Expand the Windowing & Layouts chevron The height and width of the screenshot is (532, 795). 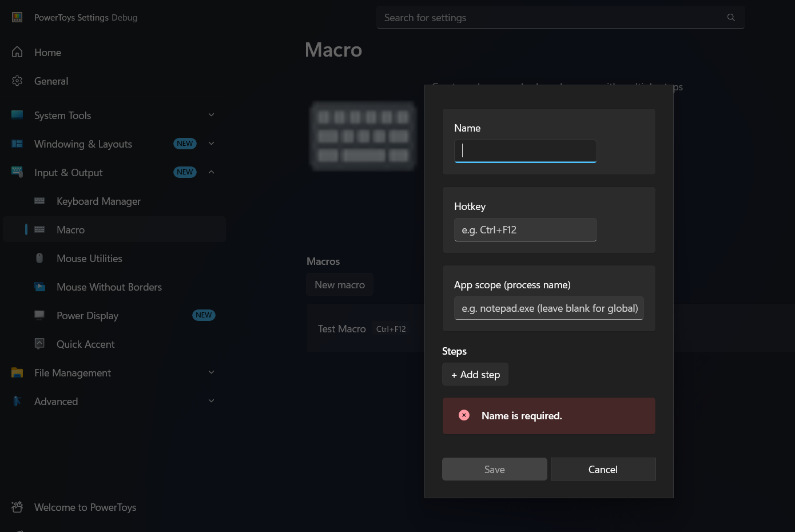coord(211,144)
